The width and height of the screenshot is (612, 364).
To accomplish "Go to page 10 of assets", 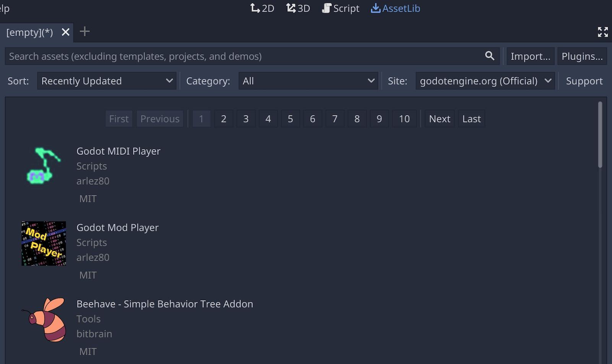I will tap(404, 119).
